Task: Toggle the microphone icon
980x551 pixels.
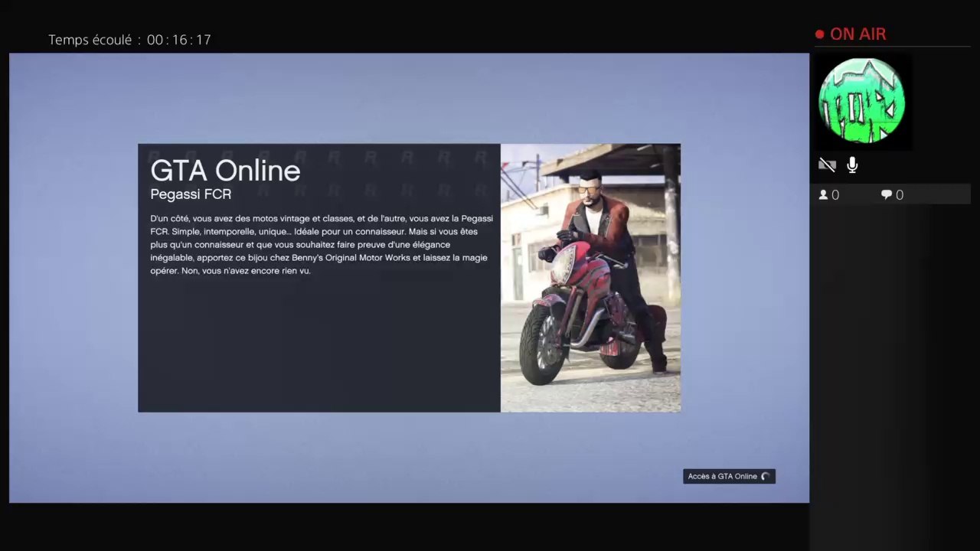Action: tap(852, 165)
